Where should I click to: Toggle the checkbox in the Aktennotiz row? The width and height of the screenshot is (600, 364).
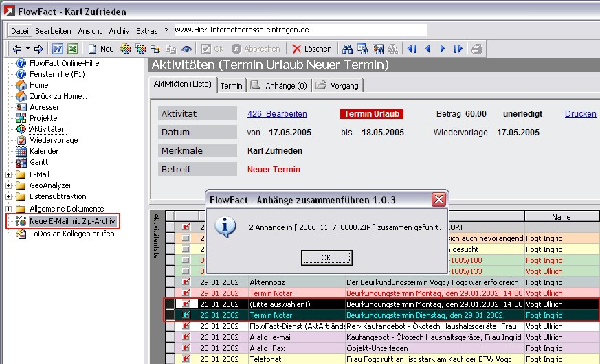click(186, 282)
